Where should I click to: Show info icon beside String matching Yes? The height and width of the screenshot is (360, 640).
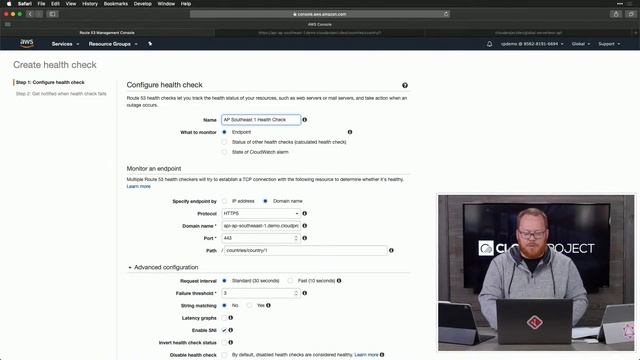pos(268,305)
